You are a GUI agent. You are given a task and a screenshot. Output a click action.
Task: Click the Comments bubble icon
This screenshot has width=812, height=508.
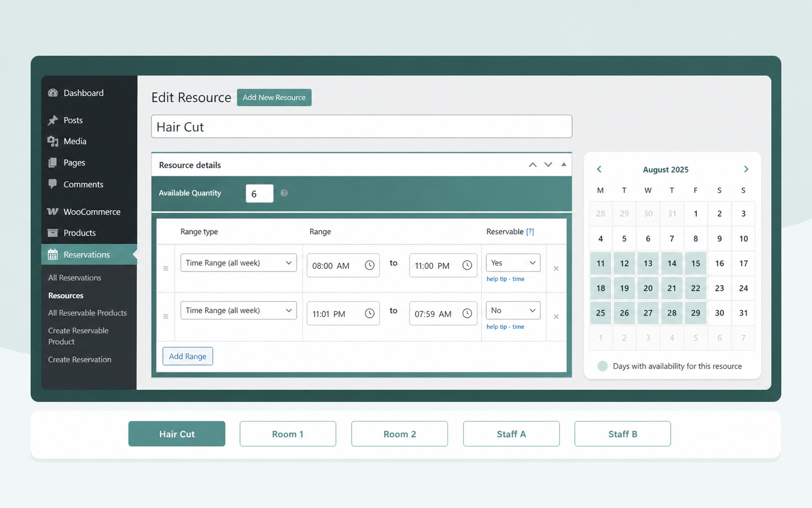pyautogui.click(x=53, y=184)
